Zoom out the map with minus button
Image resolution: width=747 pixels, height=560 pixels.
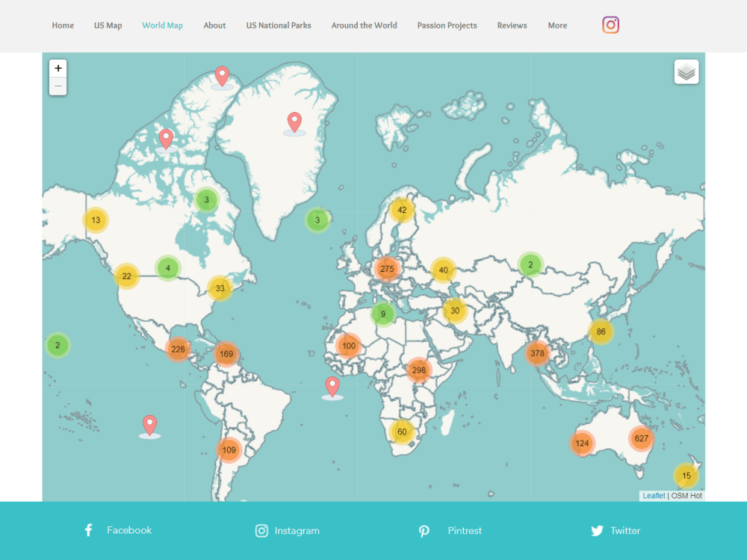pyautogui.click(x=58, y=86)
